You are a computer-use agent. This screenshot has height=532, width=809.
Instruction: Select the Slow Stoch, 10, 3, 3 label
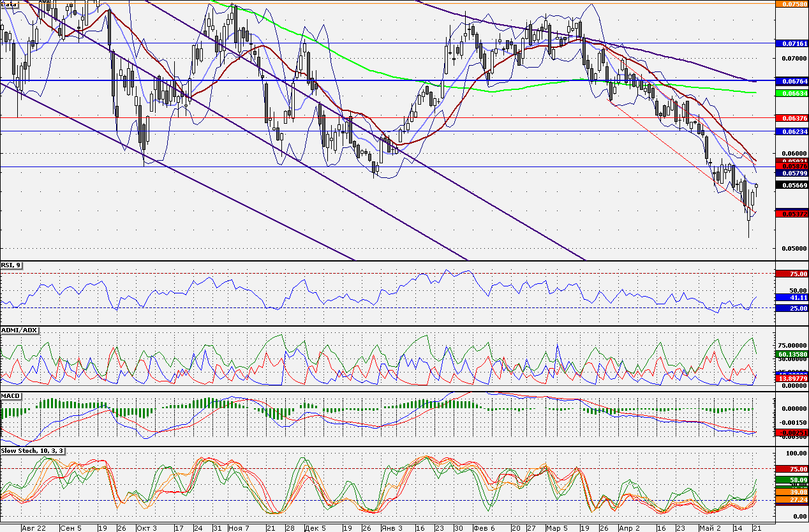pyautogui.click(x=32, y=450)
